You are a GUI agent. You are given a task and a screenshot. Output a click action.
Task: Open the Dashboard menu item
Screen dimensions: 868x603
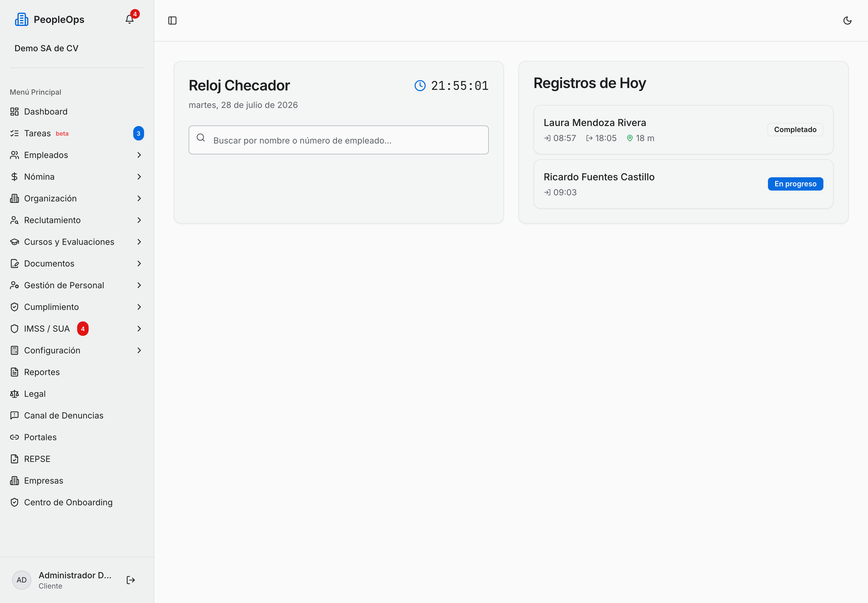[x=77, y=112]
